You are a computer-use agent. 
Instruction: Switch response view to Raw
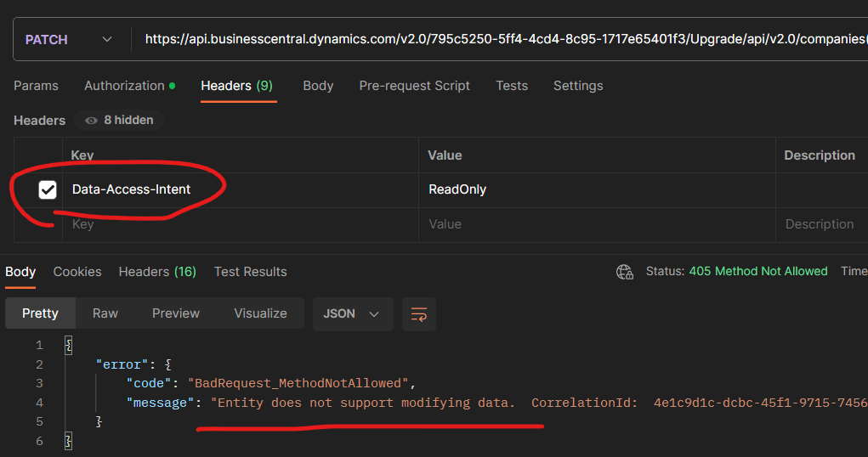pos(105,313)
